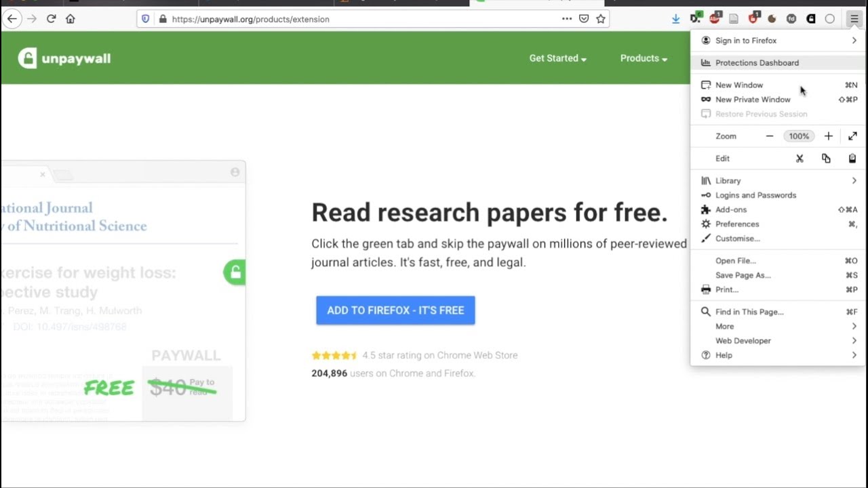Expand the Web Developer submenu

[778, 341]
